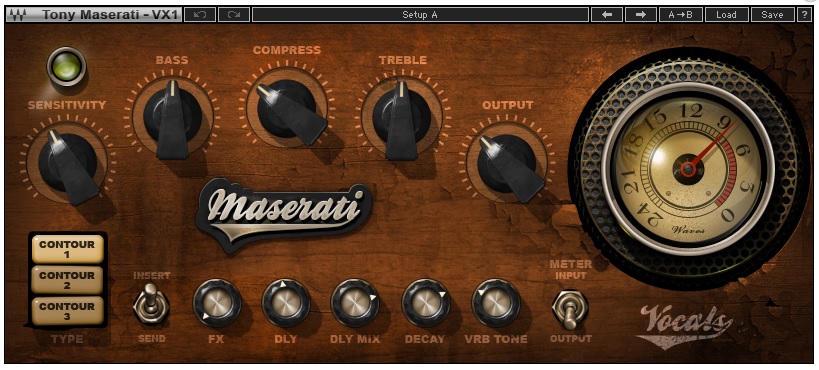
Task: Click the Output knob
Action: point(507,164)
